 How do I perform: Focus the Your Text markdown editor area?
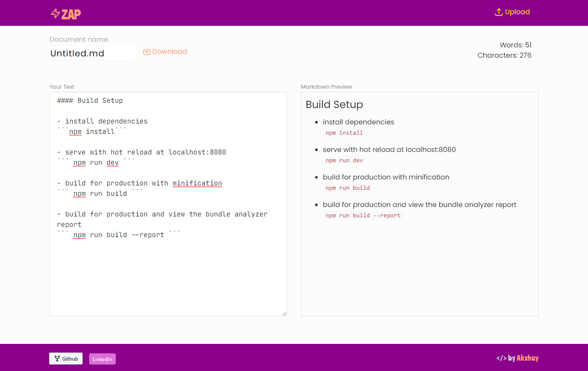coord(168,204)
